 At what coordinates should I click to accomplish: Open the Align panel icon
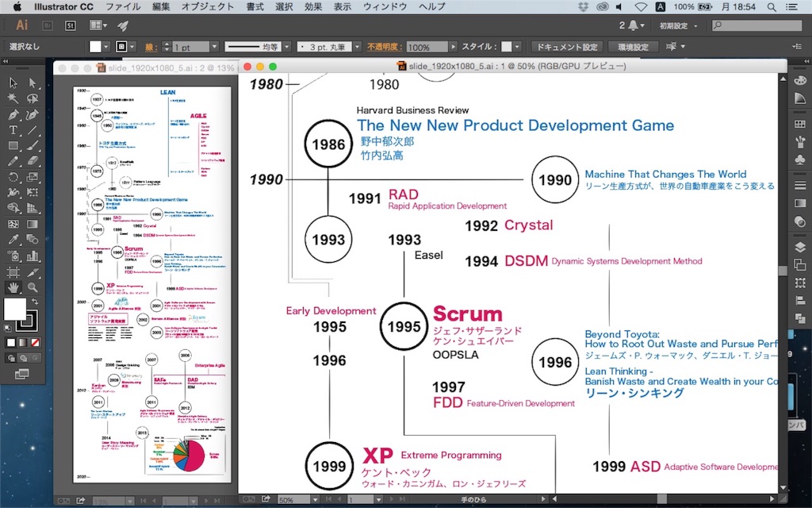click(800, 301)
